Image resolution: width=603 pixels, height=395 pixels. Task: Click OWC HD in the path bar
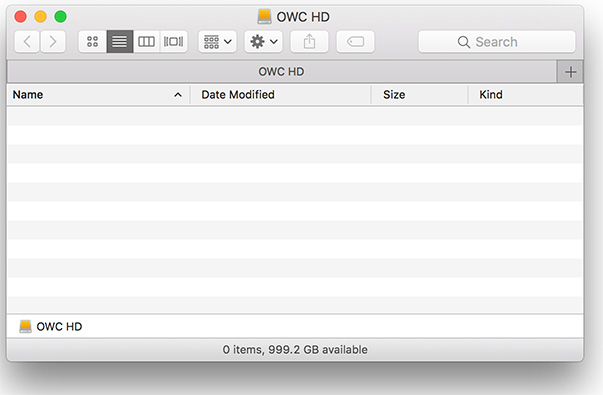pos(51,327)
